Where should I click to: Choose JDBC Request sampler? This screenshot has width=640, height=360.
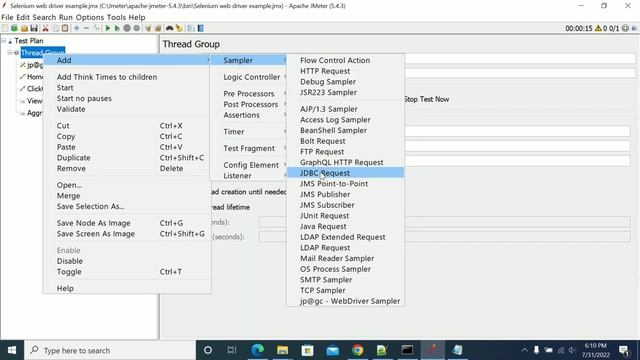click(x=346, y=173)
